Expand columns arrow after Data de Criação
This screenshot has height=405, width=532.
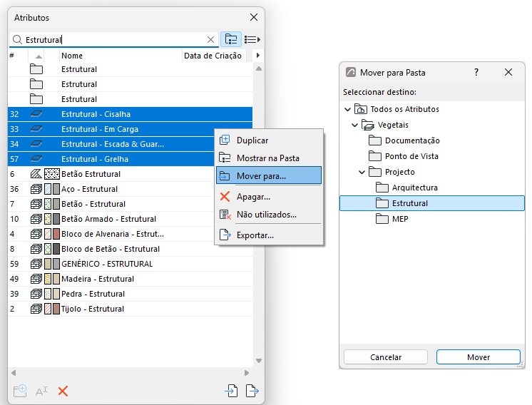point(258,56)
